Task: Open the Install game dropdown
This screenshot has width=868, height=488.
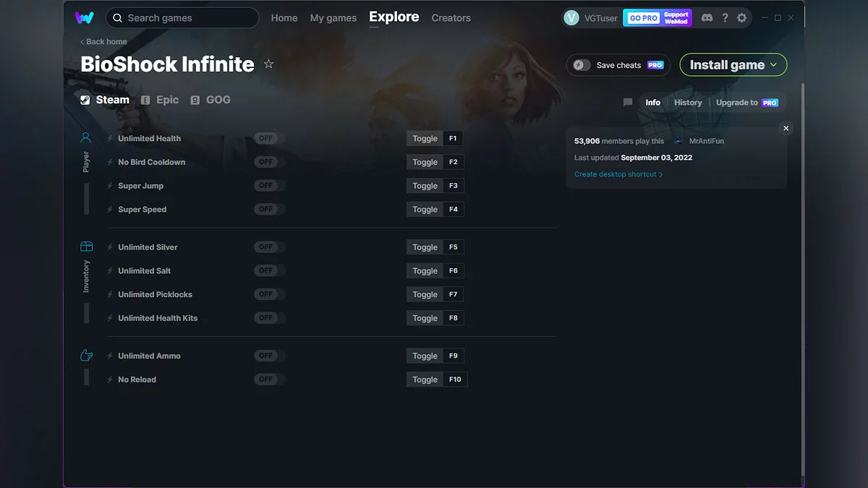Action: [x=733, y=65]
